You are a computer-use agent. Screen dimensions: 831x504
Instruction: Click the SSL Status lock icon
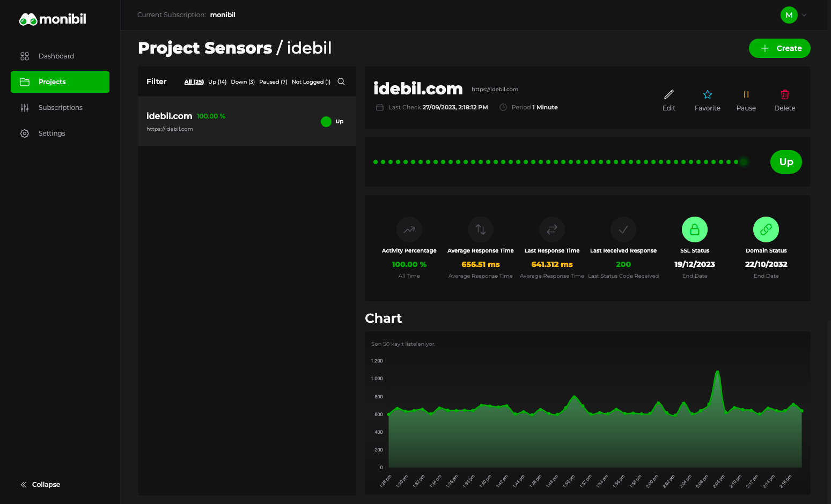pyautogui.click(x=695, y=229)
